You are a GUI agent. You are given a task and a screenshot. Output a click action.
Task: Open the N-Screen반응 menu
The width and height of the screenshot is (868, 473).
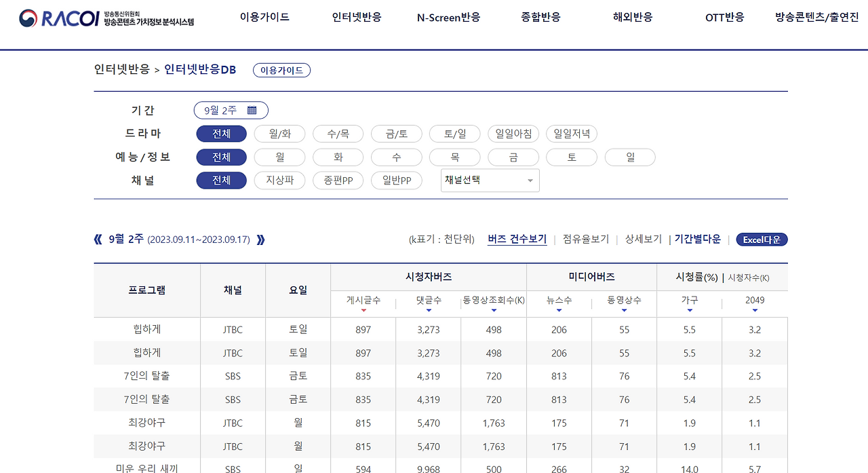pyautogui.click(x=448, y=18)
